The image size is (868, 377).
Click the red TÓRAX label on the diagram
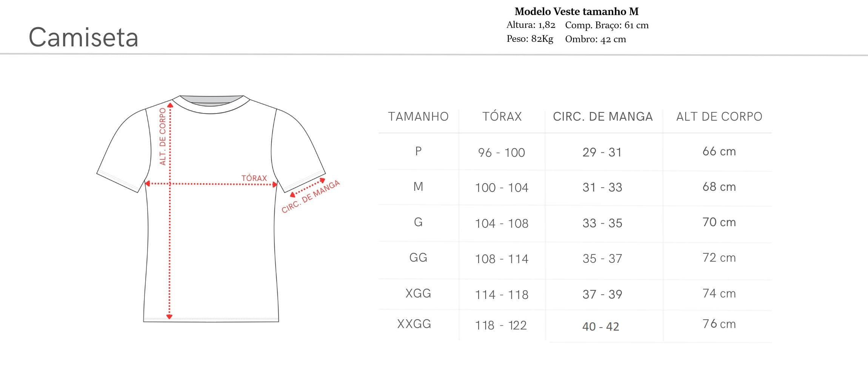254,178
